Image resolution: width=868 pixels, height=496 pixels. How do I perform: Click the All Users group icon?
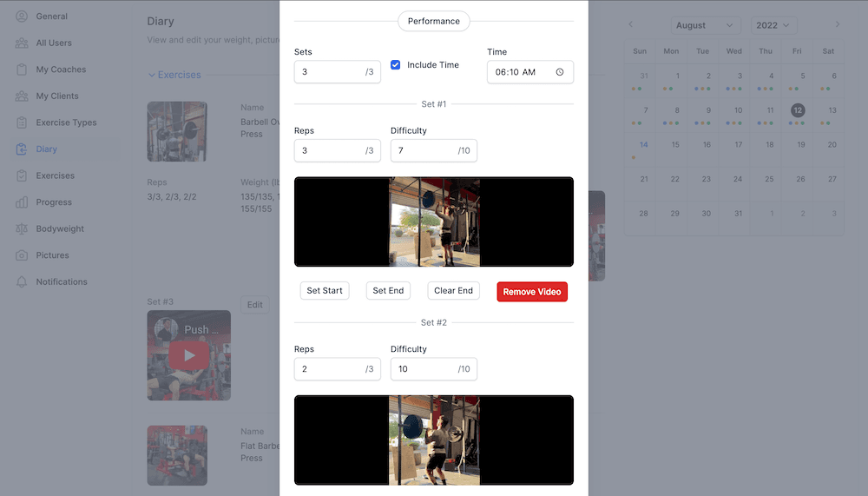point(22,43)
